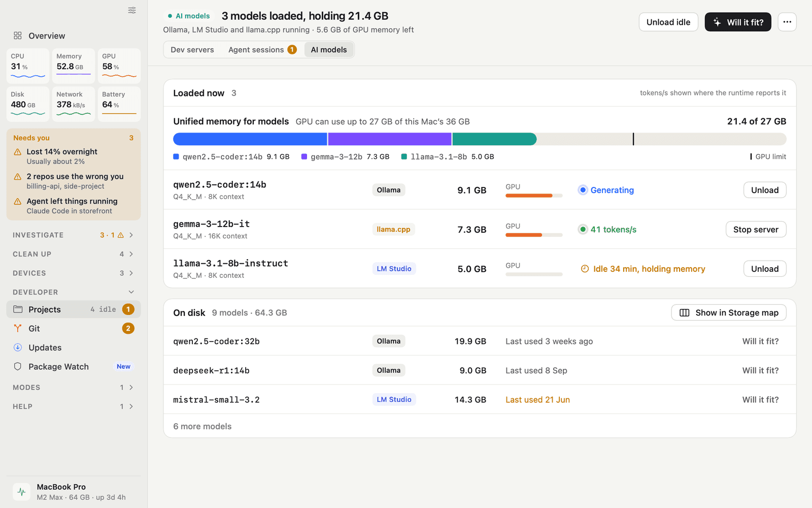Click warning icon beside 2 repos alert
Viewport: 812px width, 508px height.
(x=18, y=177)
